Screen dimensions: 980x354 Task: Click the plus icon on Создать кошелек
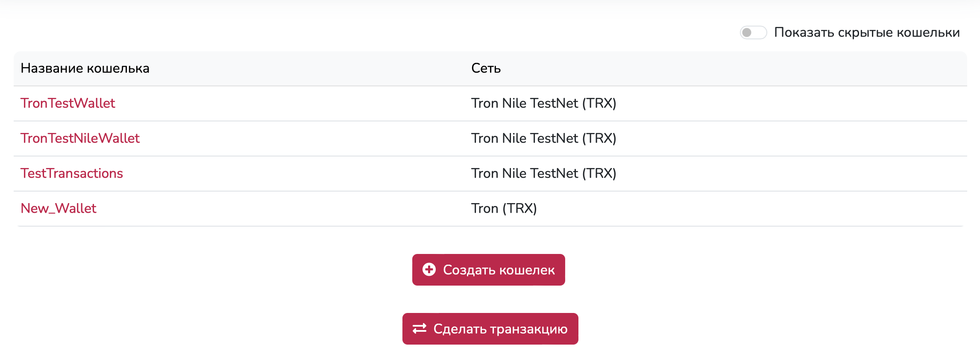429,269
